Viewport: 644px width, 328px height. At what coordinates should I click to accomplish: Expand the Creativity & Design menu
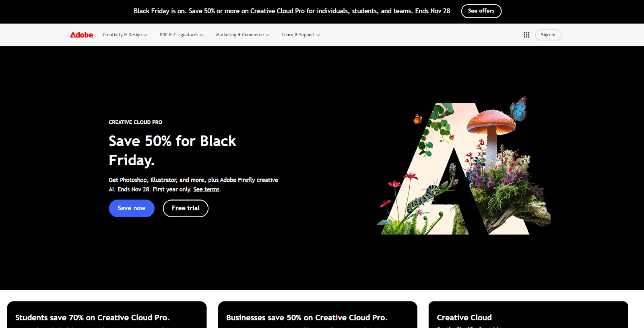125,35
